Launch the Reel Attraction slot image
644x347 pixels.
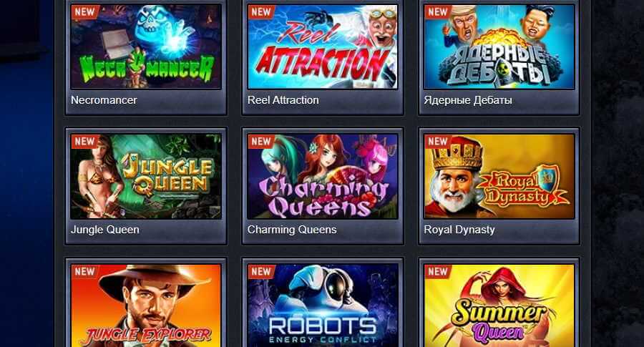pos(323,47)
